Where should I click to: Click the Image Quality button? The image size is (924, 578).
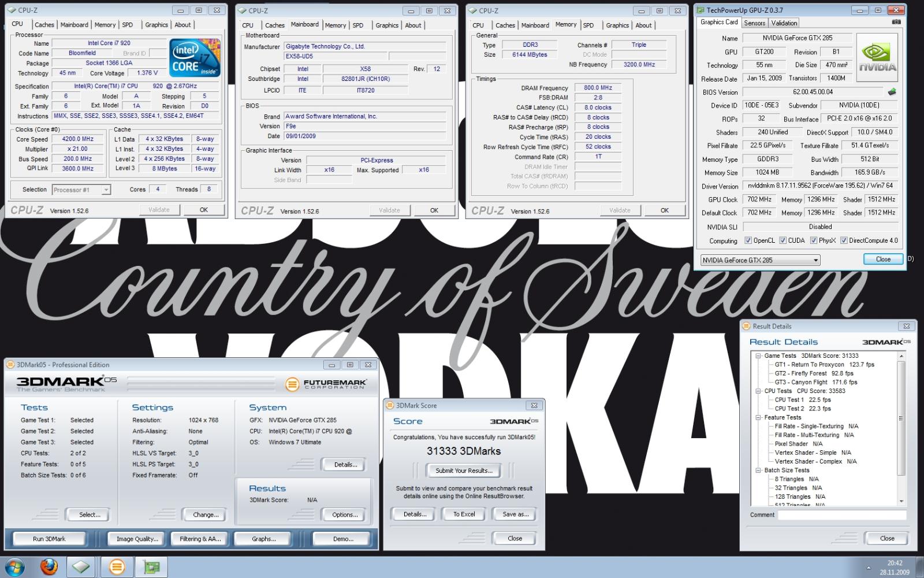[x=137, y=539]
